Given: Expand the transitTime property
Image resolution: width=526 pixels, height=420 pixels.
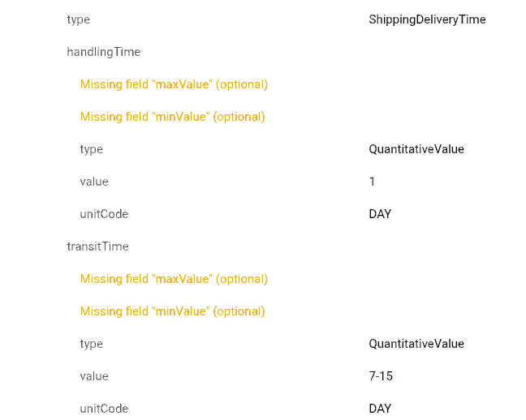Looking at the screenshot, I should (x=97, y=246).
